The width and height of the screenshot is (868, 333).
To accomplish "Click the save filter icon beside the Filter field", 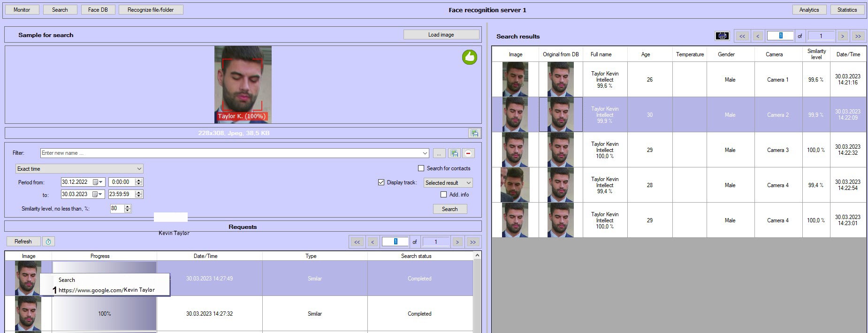I will point(454,153).
